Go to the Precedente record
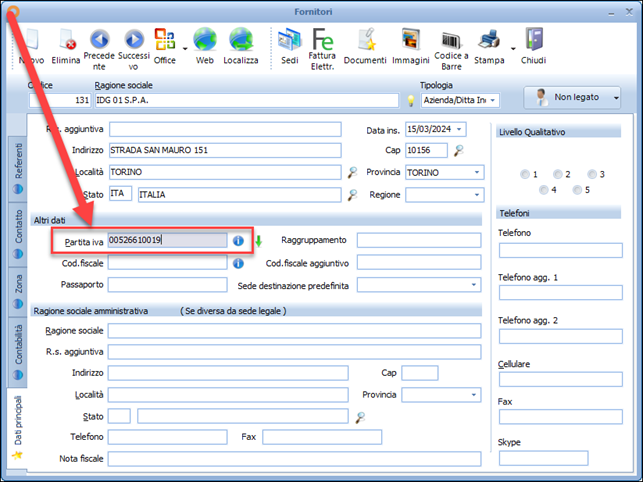Screen dimensions: 643x482 (99, 49)
